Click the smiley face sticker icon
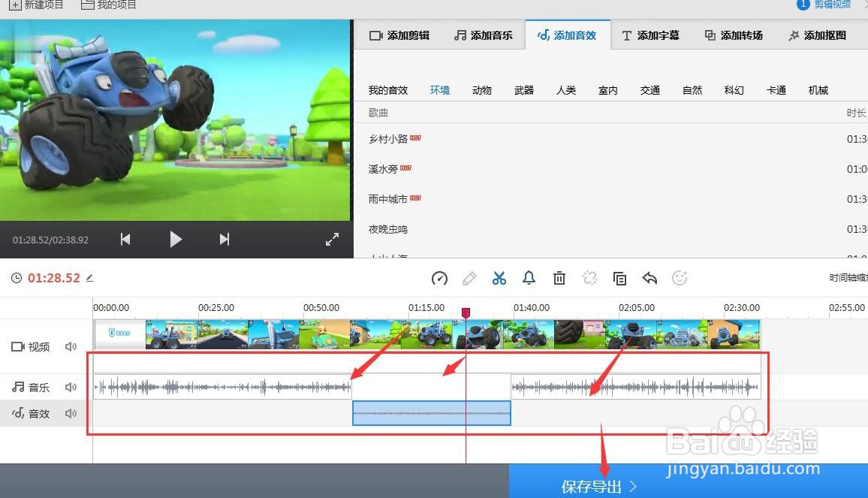The image size is (868, 498). [680, 278]
